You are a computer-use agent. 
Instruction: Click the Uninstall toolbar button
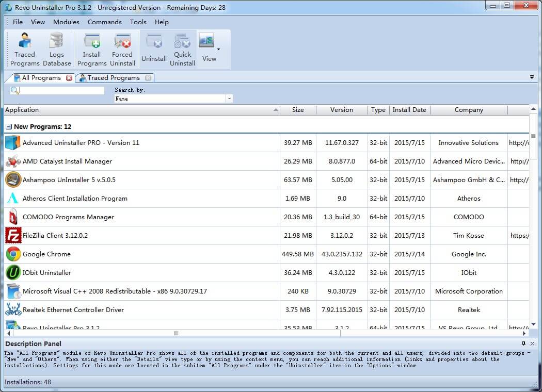154,48
